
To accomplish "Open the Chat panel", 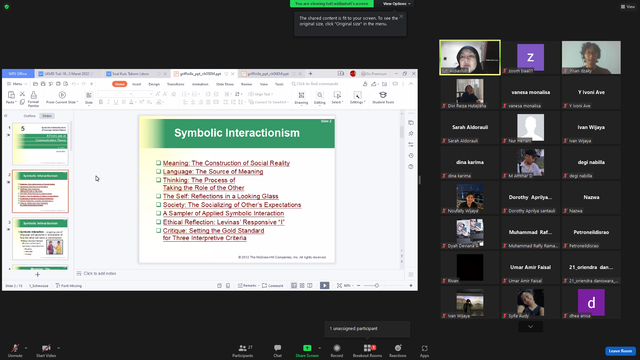I will (x=278, y=350).
